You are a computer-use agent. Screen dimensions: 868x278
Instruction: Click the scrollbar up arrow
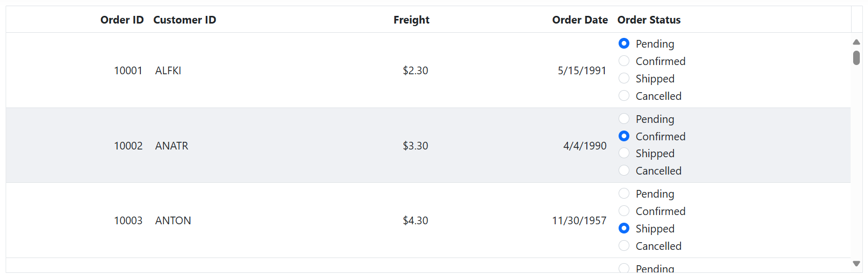click(856, 42)
